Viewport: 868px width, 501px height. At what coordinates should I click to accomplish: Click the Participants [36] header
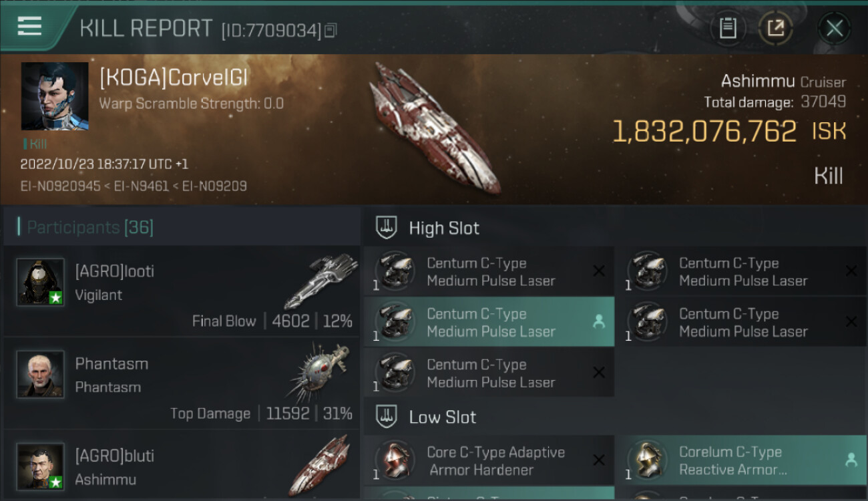[90, 227]
